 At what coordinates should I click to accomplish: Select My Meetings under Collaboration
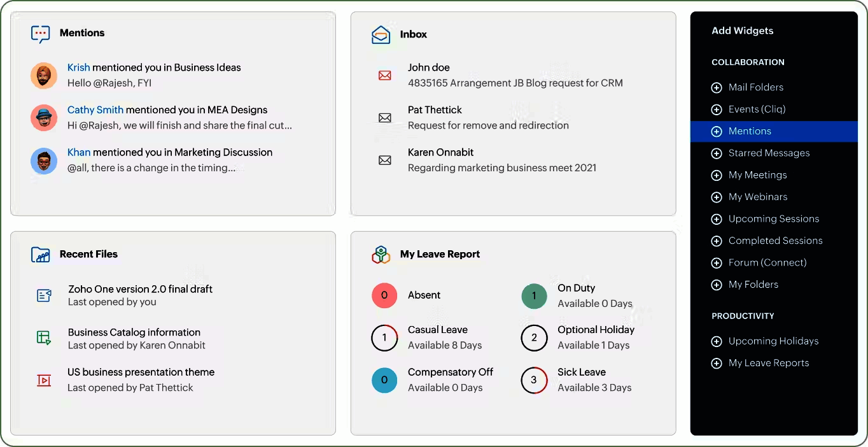757,174
